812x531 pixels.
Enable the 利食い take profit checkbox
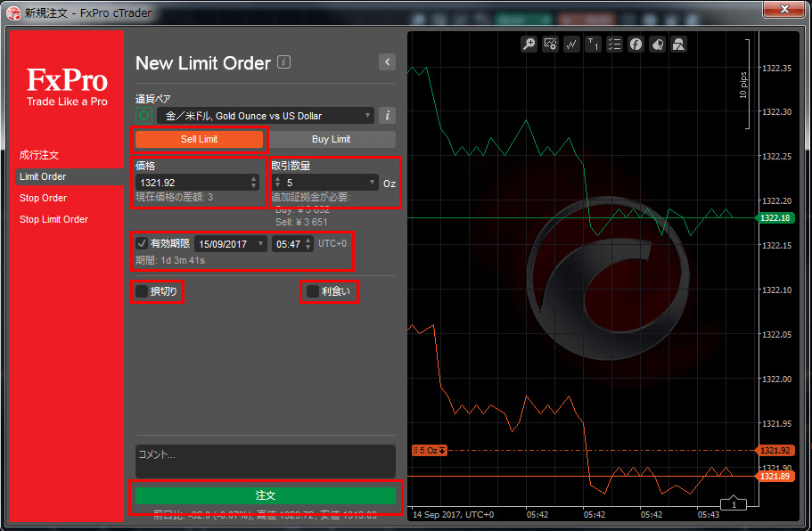[x=312, y=291]
